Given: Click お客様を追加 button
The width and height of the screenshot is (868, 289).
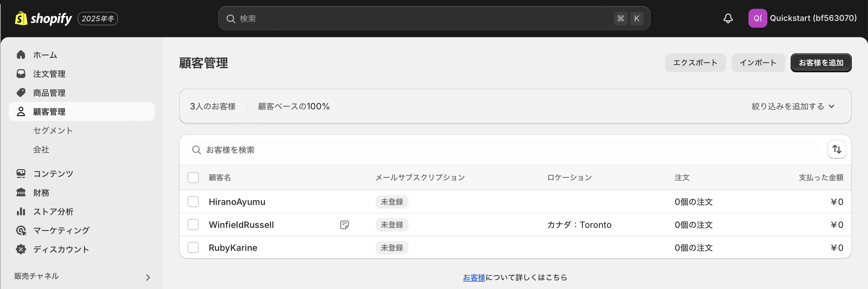Looking at the screenshot, I should click(821, 63).
